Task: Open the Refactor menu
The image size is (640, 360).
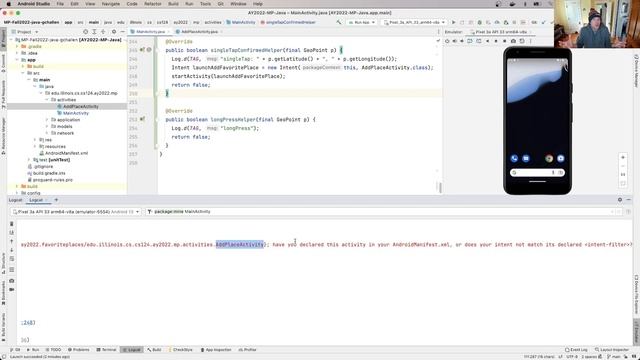Action: 153,4
